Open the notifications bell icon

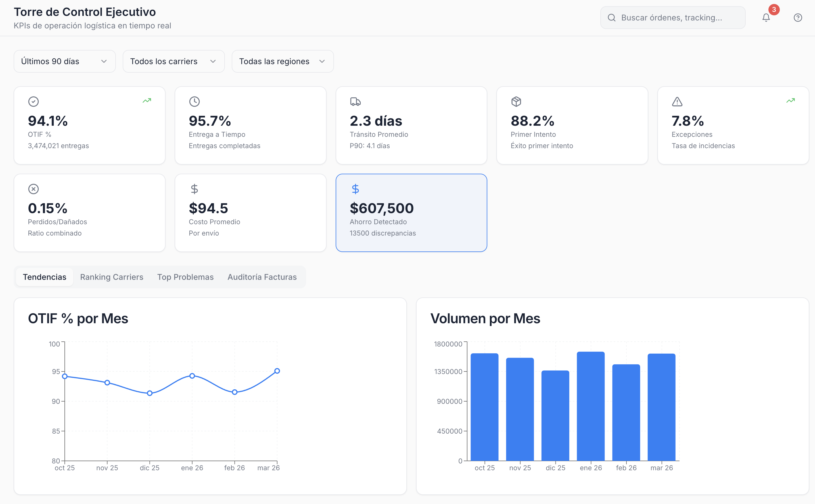click(766, 18)
